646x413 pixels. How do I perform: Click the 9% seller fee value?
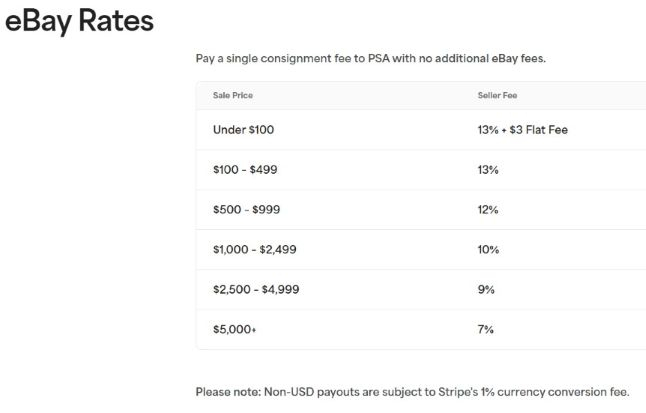486,289
